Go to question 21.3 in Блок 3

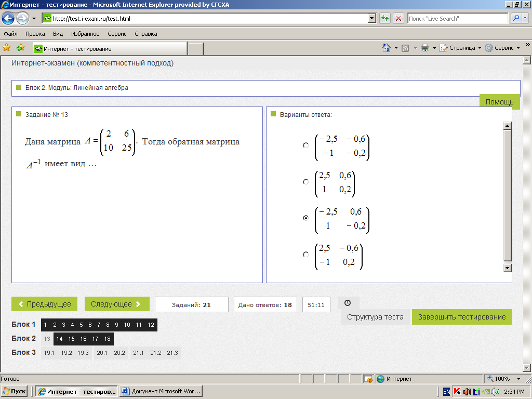[172, 353]
